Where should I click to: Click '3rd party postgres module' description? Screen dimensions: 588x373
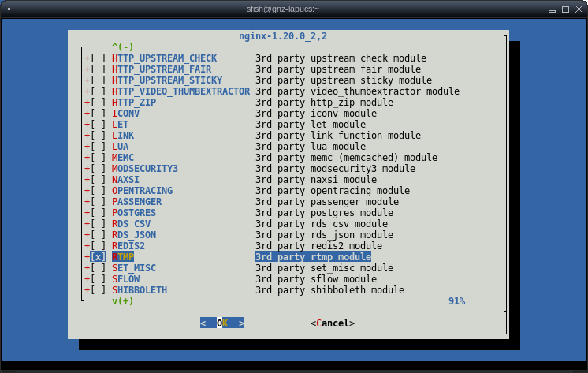(324, 213)
